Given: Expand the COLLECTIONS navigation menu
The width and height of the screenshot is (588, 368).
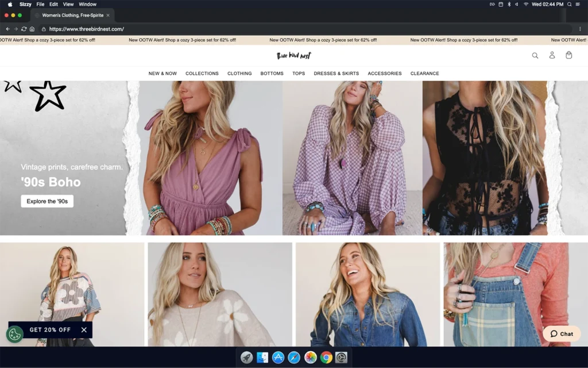Looking at the screenshot, I should pyautogui.click(x=202, y=74).
